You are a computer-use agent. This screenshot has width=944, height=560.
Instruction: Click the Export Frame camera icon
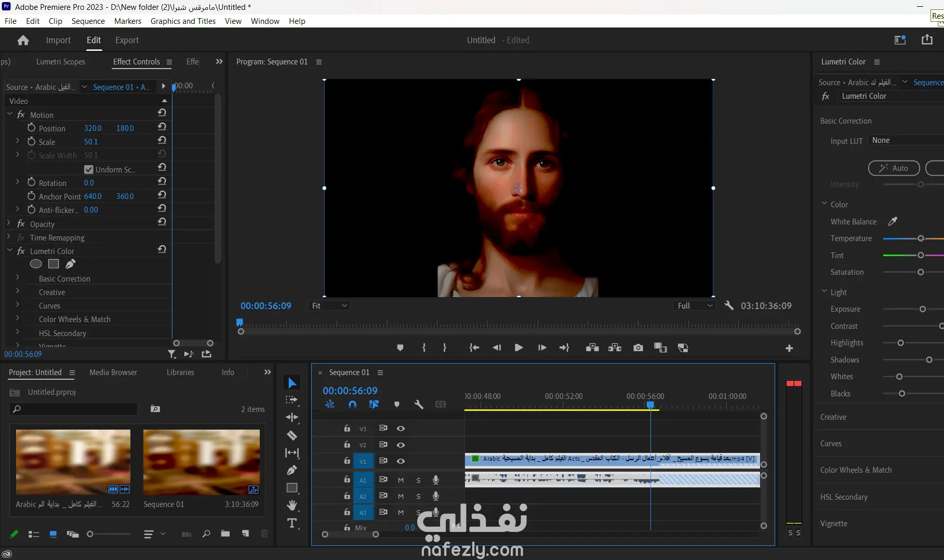[638, 348]
